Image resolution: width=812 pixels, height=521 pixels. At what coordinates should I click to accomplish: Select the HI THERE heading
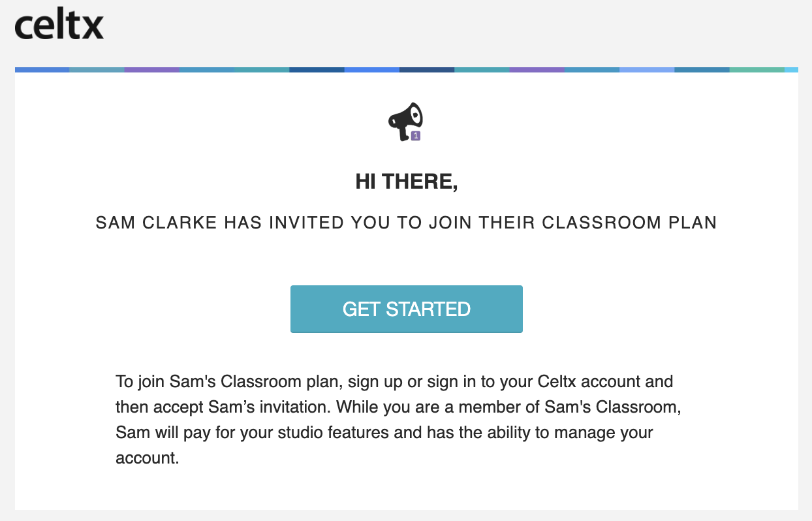coord(407,182)
